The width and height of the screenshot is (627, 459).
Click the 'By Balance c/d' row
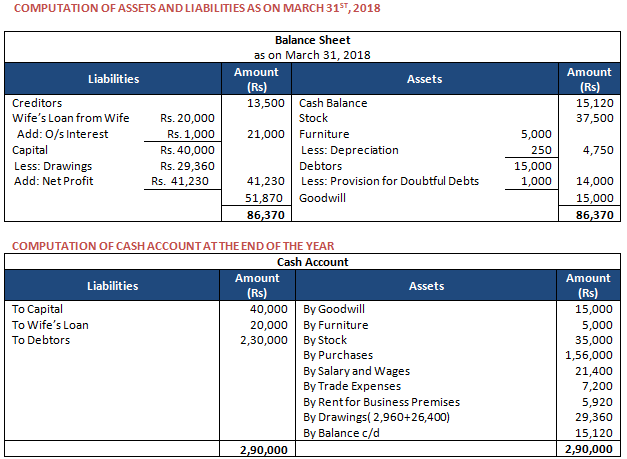pyautogui.click(x=344, y=433)
